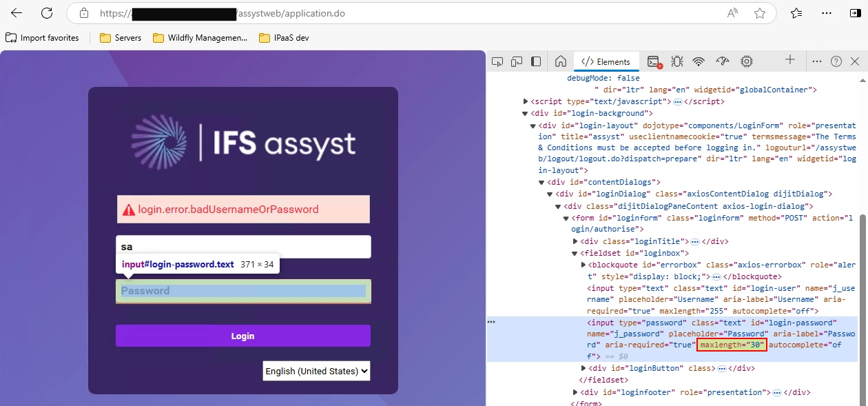Add more tools with the plus icon
Viewport: 868px width, 406px height.
(x=790, y=60)
